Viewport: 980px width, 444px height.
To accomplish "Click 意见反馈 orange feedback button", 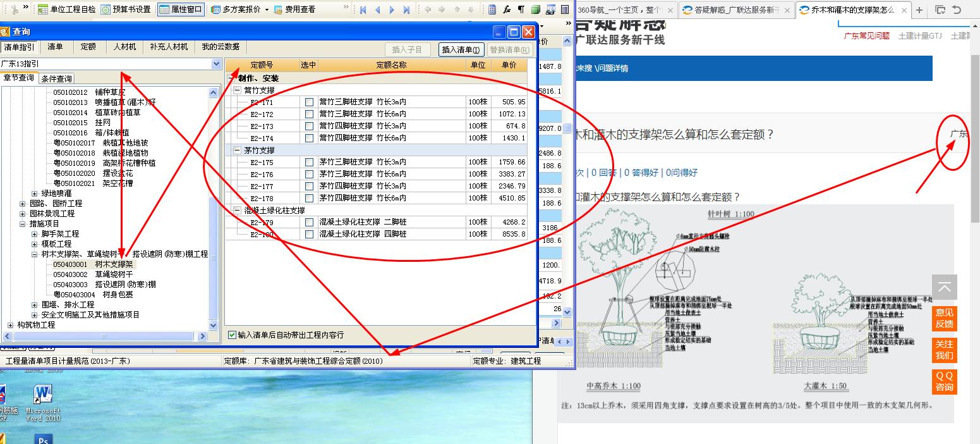I will click(945, 318).
